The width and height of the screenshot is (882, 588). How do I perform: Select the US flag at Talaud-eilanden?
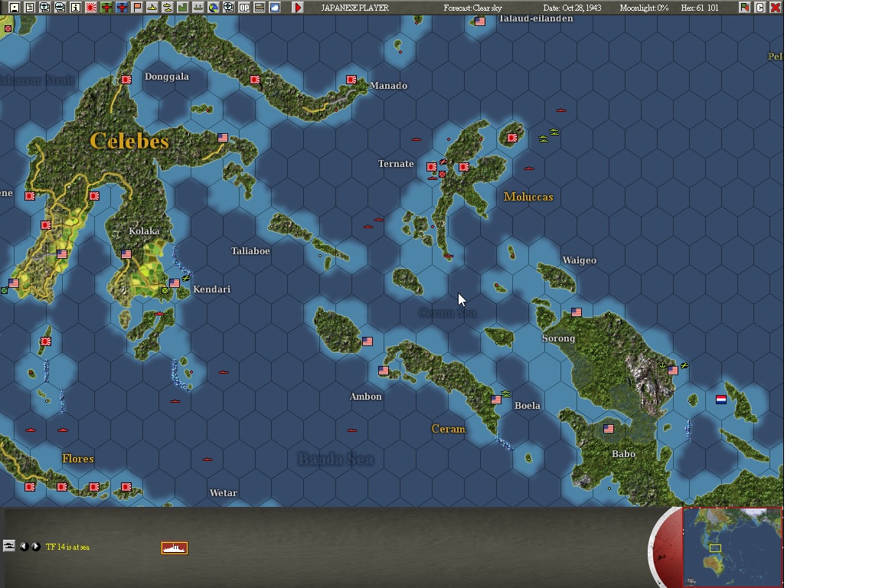[x=480, y=21]
